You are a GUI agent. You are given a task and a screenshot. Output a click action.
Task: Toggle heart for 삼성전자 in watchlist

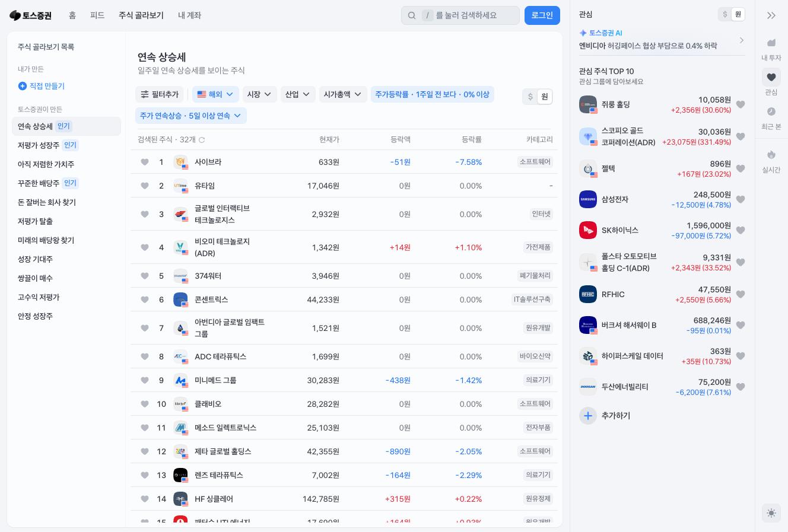(741, 199)
